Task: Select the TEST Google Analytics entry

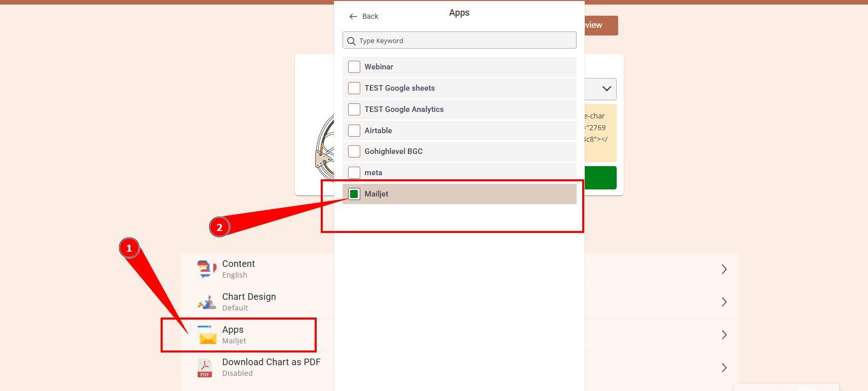Action: 404,109
